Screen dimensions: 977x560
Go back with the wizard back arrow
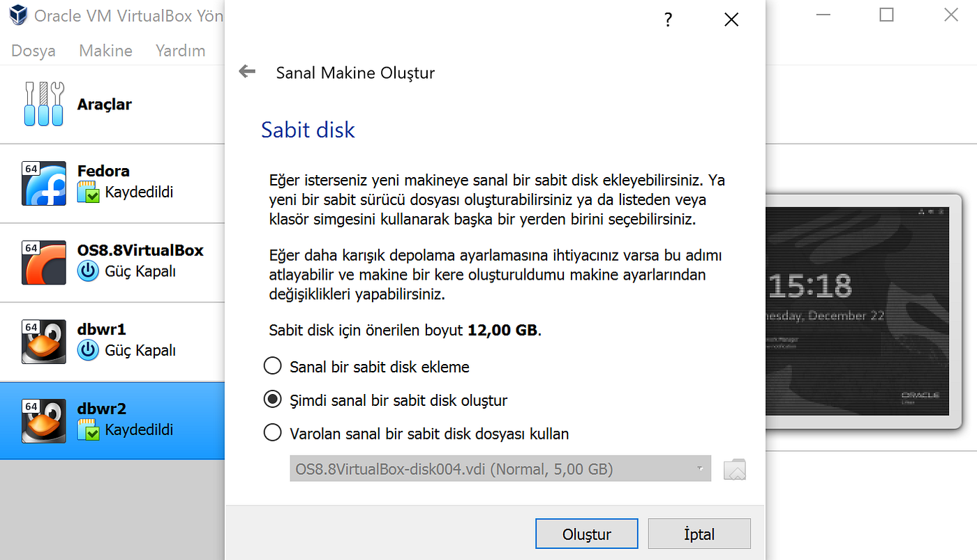[247, 71]
